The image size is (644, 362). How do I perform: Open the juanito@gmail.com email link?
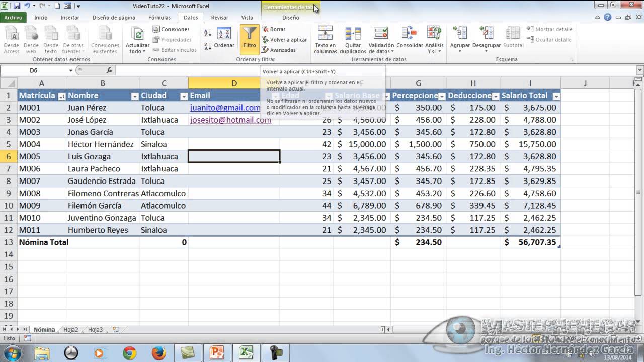pos(225,108)
